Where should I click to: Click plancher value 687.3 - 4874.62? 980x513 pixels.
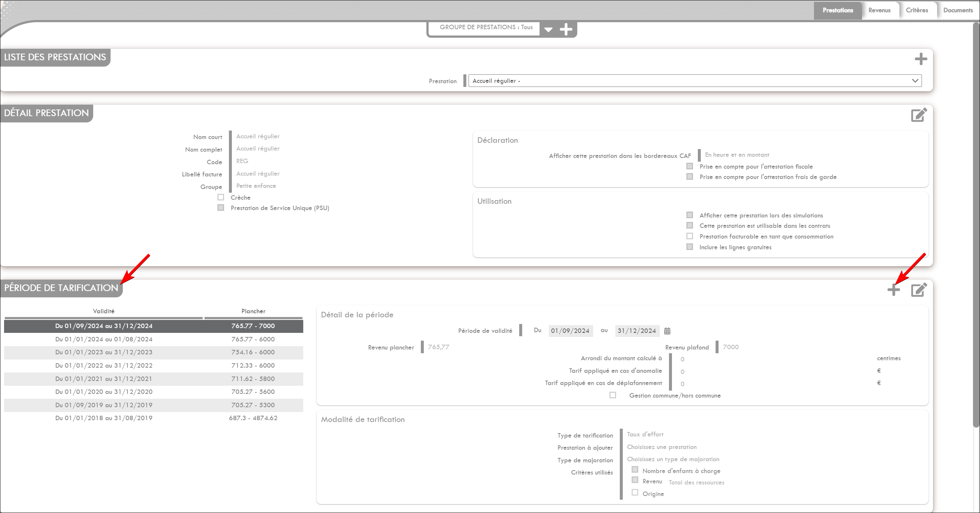(253, 418)
